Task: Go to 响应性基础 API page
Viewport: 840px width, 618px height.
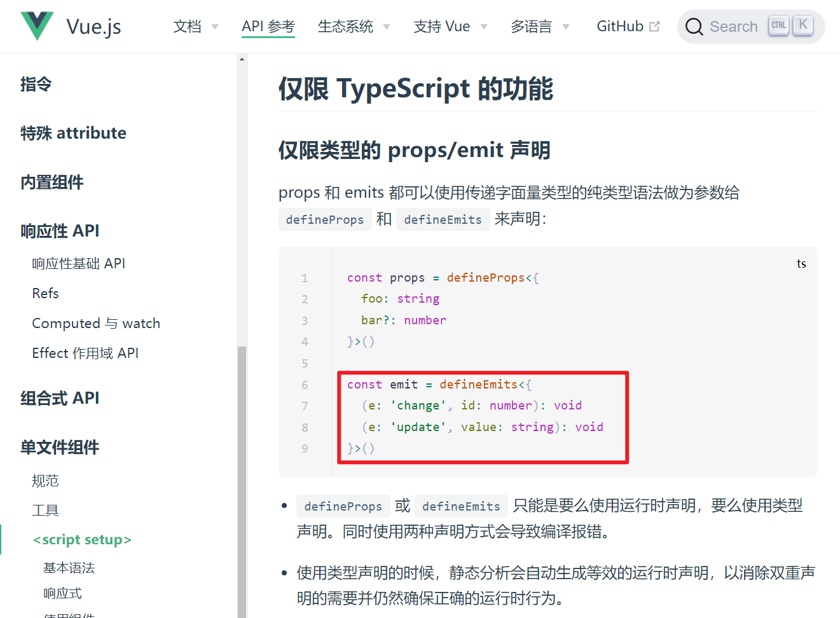Action: click(79, 263)
